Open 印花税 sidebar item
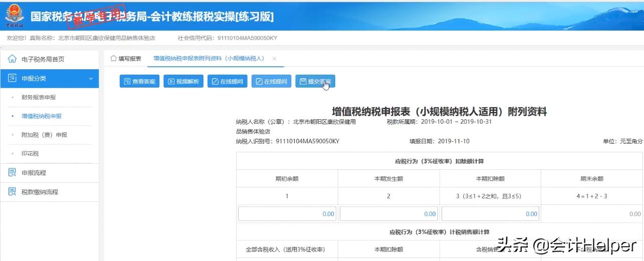The width and height of the screenshot is (644, 261). click(30, 154)
